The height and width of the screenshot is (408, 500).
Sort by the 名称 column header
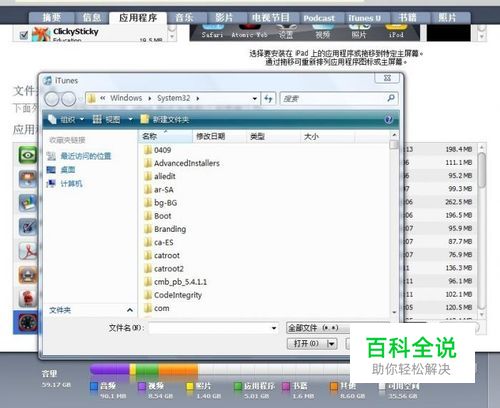(165, 136)
